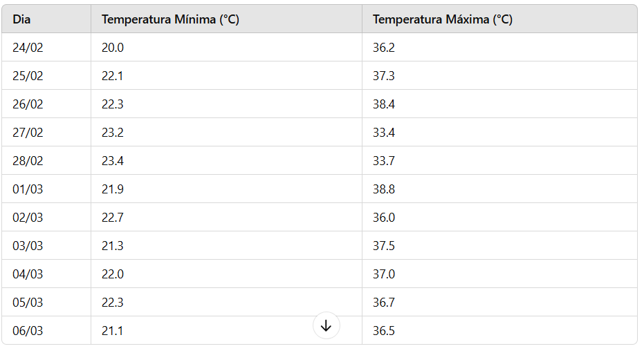
Task: Click the 36.2 maximum temperature cell
Action: tap(499, 47)
